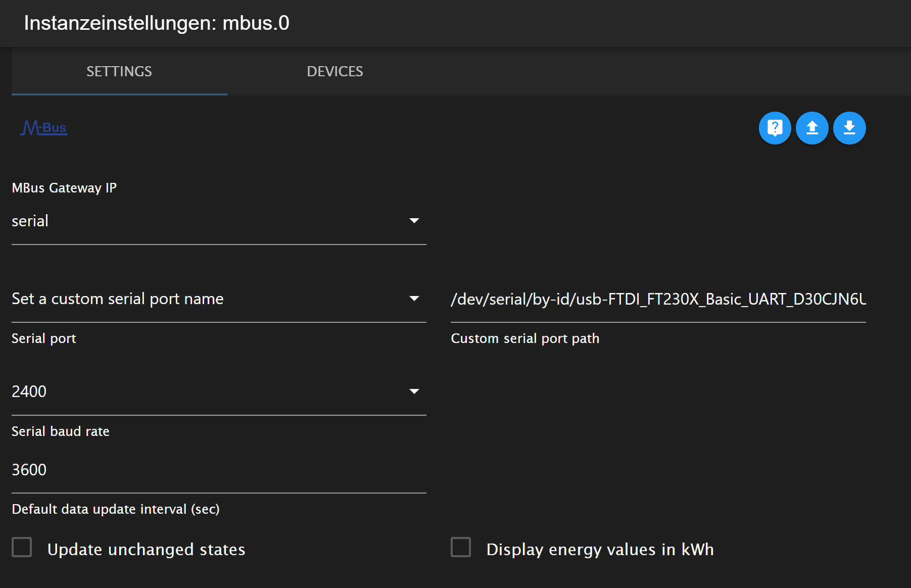This screenshot has width=911, height=588.
Task: Click the Default data update interval label
Action: 116,509
